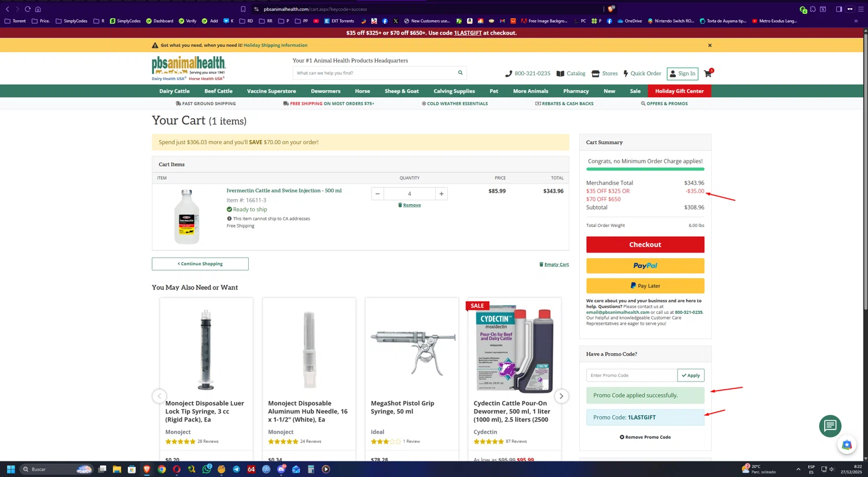The width and height of the screenshot is (868, 477).
Task: Open the EXT Torrents bookmark
Action: 339,21
